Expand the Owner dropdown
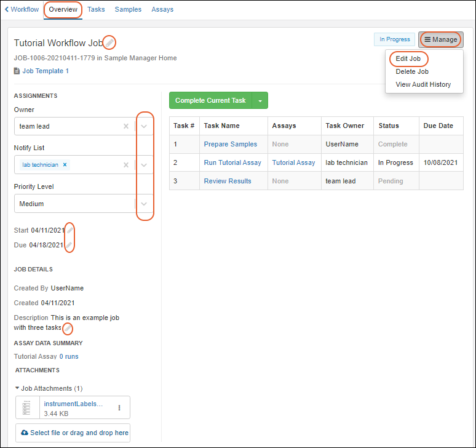The height and width of the screenshot is (448, 476). (x=144, y=126)
